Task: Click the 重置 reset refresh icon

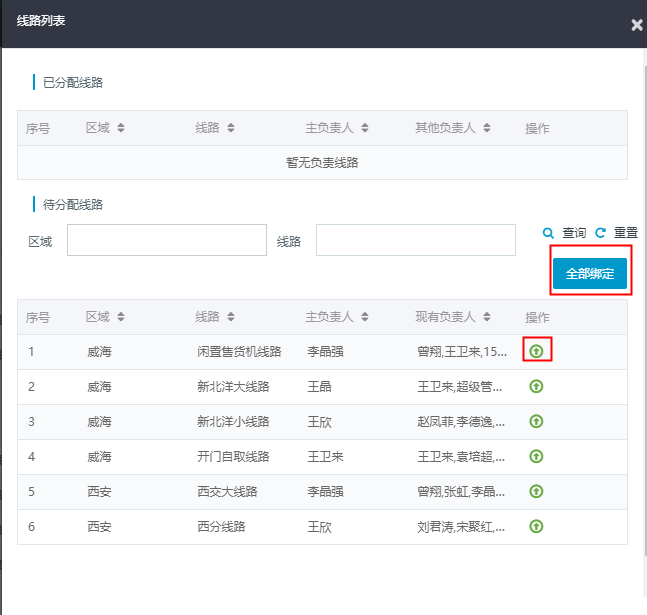Action: pos(600,233)
